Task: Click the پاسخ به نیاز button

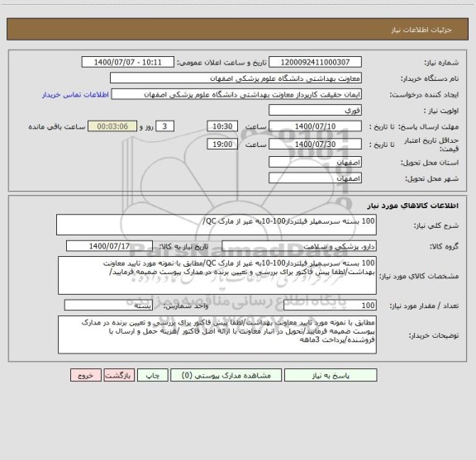Action: pos(331,375)
